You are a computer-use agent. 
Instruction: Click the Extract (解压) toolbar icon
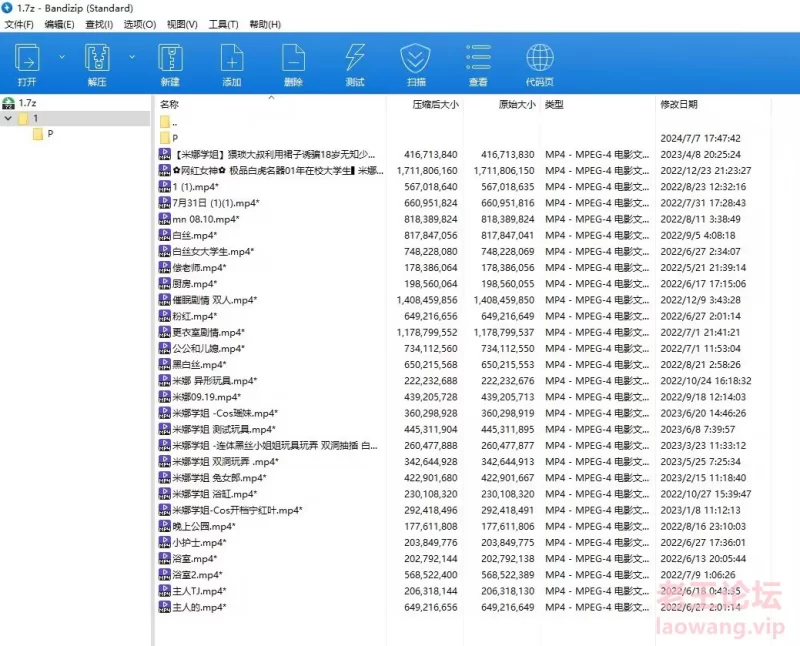(97, 58)
